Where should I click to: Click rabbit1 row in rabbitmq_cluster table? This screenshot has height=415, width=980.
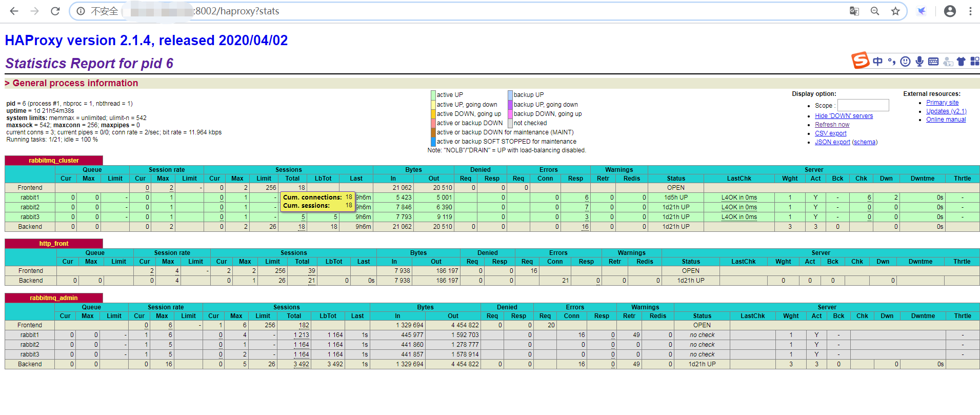pos(492,197)
